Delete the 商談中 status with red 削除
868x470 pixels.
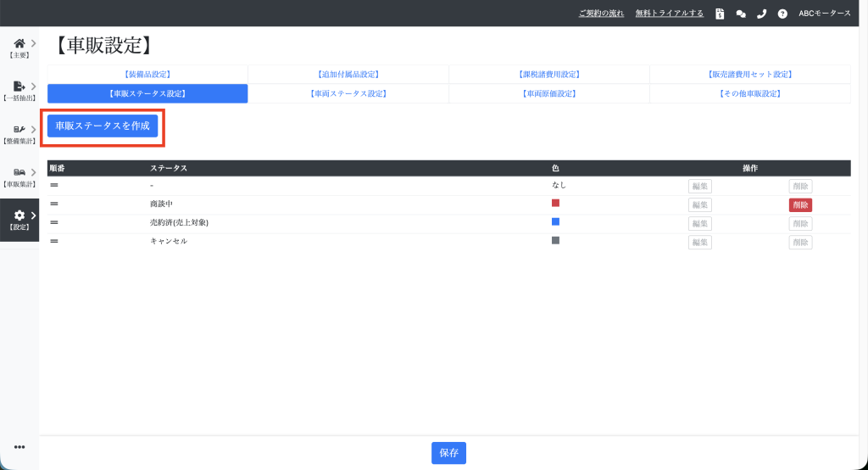pyautogui.click(x=800, y=204)
